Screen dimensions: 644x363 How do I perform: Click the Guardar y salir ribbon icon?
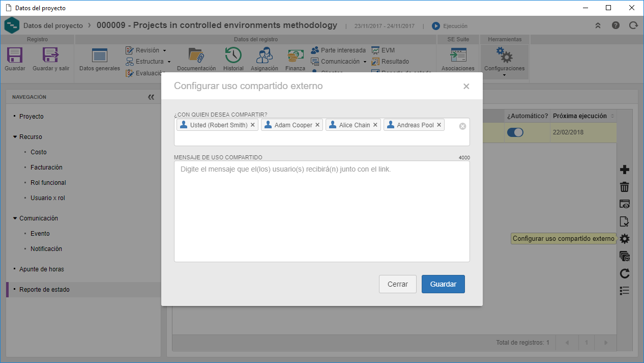(50, 55)
